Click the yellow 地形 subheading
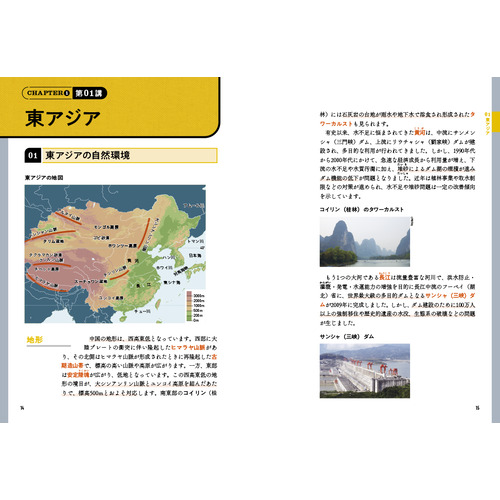This screenshot has width=500, height=500. (35, 340)
